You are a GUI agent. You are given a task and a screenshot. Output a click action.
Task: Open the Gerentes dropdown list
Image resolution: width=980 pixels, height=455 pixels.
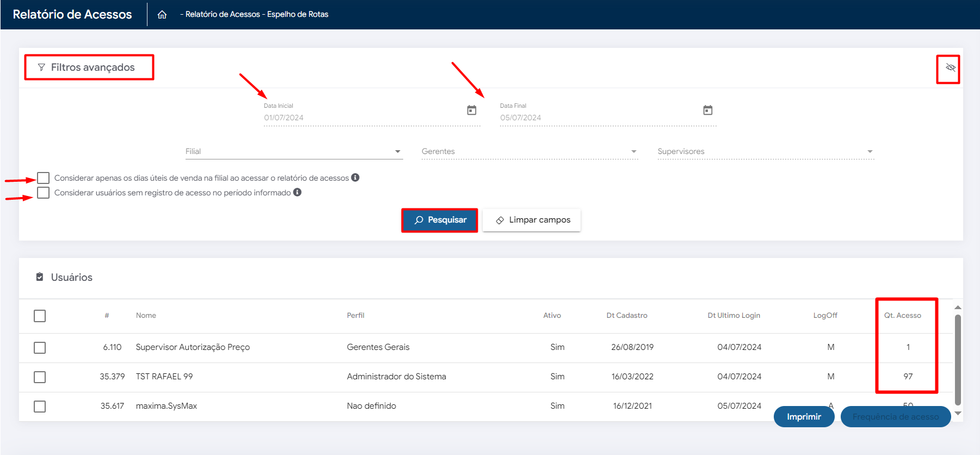pos(633,152)
